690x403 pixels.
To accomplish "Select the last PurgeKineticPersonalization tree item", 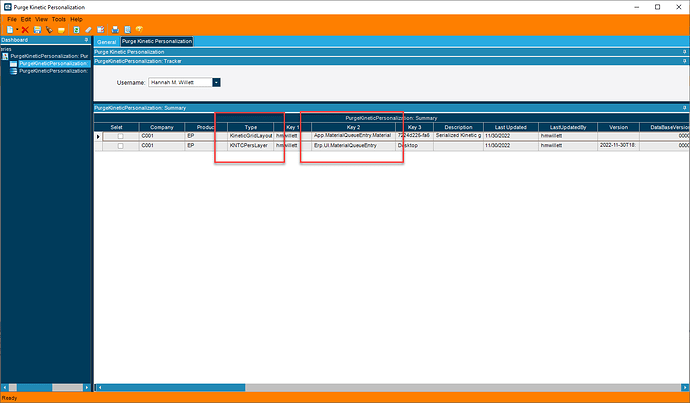I will click(53, 71).
